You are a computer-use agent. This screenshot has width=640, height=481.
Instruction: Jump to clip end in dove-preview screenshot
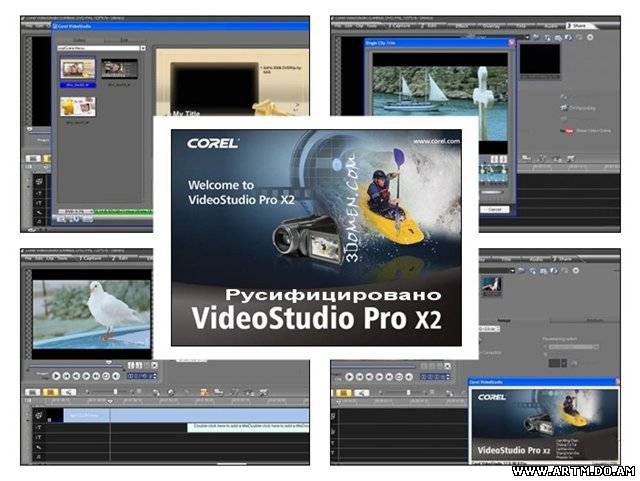coord(96,376)
